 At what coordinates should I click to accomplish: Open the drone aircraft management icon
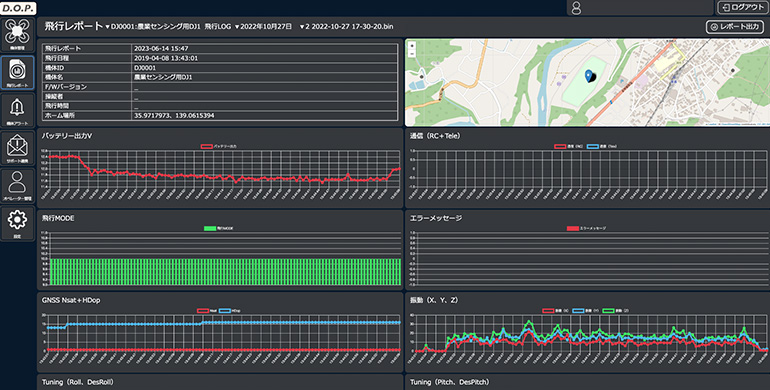pyautogui.click(x=17, y=34)
